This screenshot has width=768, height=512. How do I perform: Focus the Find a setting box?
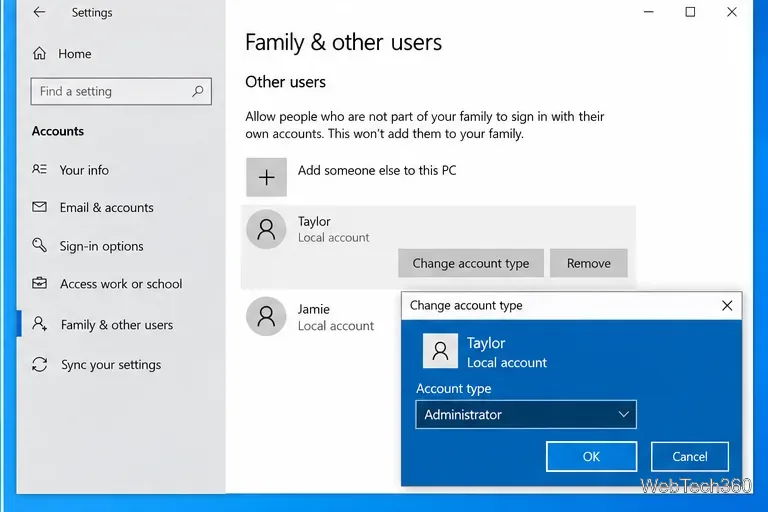121,91
